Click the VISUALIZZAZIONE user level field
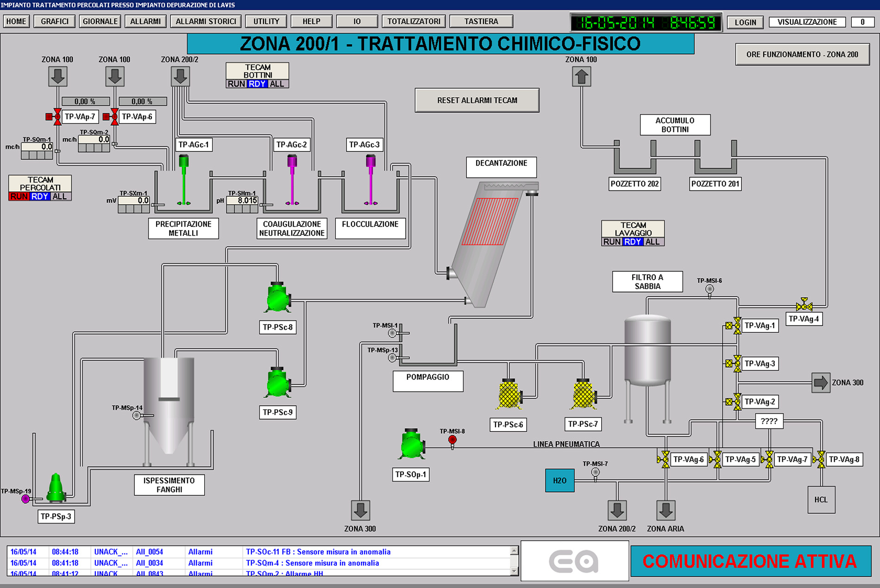This screenshot has height=588, width=880. [x=807, y=22]
